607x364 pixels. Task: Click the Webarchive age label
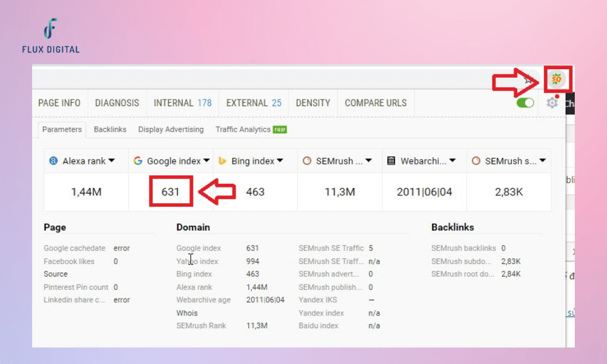click(203, 300)
